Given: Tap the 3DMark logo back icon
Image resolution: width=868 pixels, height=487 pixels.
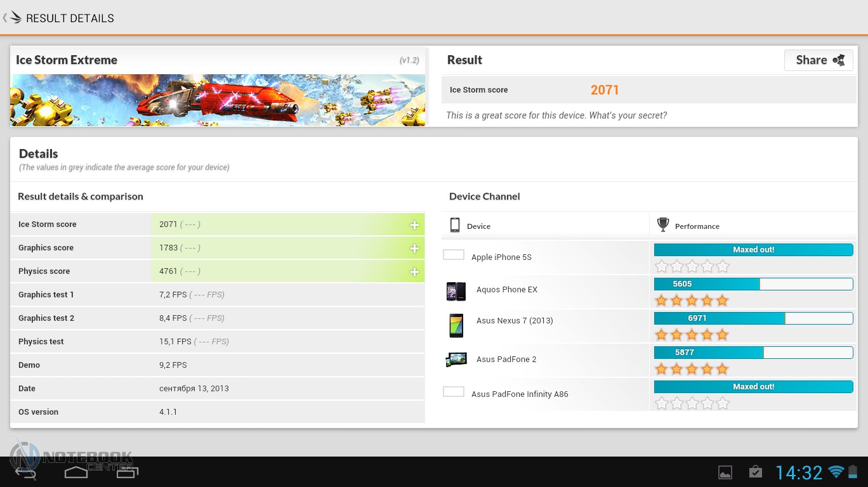Looking at the screenshot, I should 14,18.
